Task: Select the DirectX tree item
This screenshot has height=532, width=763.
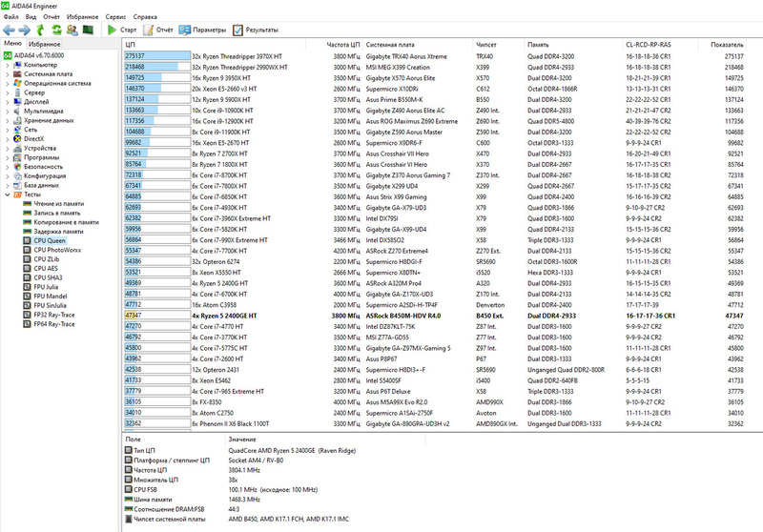Action: pos(29,138)
